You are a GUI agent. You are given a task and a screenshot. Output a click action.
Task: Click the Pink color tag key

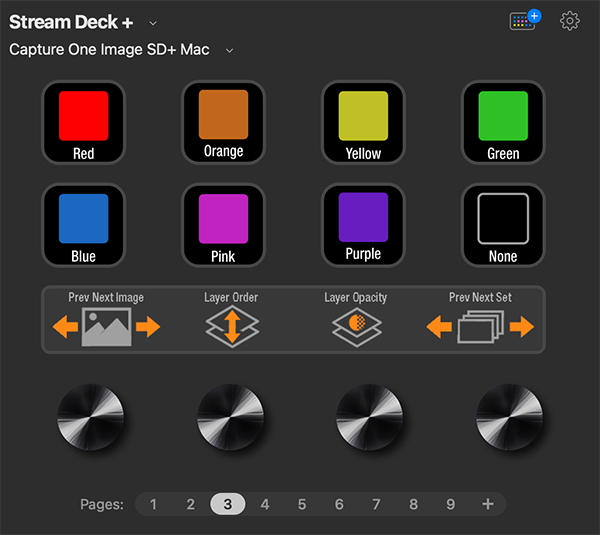[223, 225]
